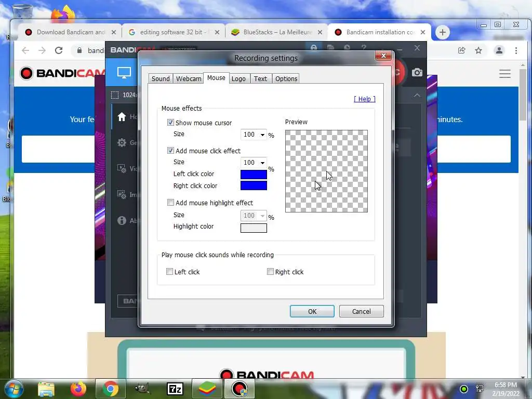Open taskbar clock 6:58 PM

point(506,389)
